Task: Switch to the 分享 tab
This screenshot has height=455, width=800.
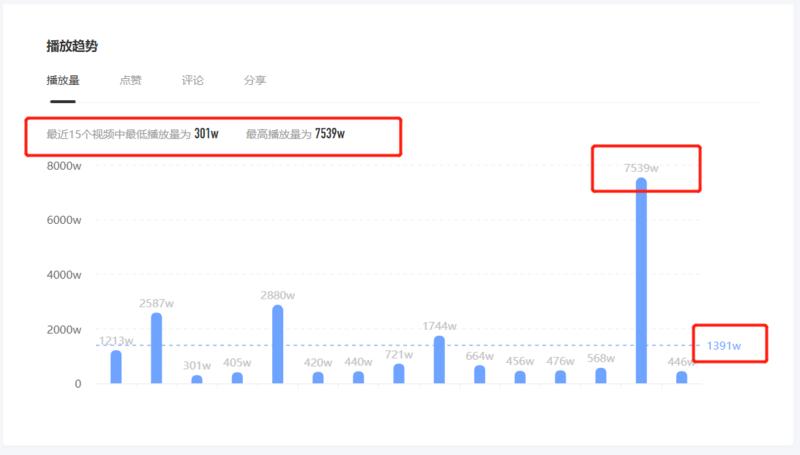Action: (x=255, y=80)
